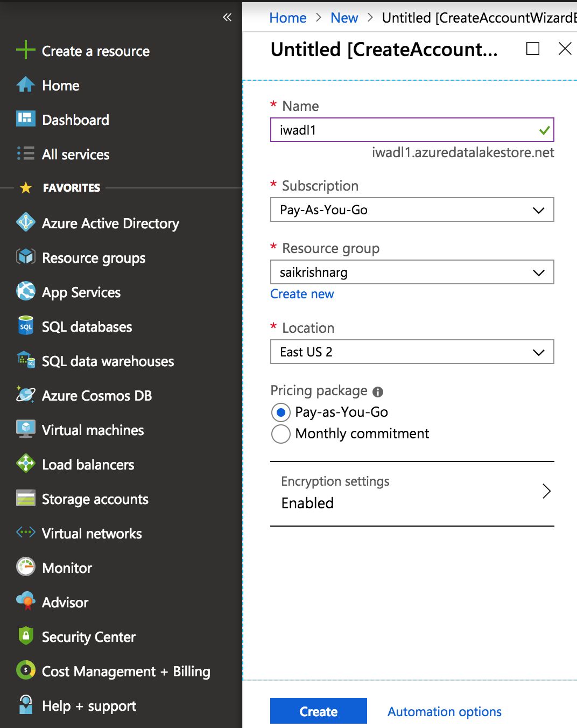Click the green plus Create a resource icon
Screen dimensions: 577x728
[x=26, y=50]
